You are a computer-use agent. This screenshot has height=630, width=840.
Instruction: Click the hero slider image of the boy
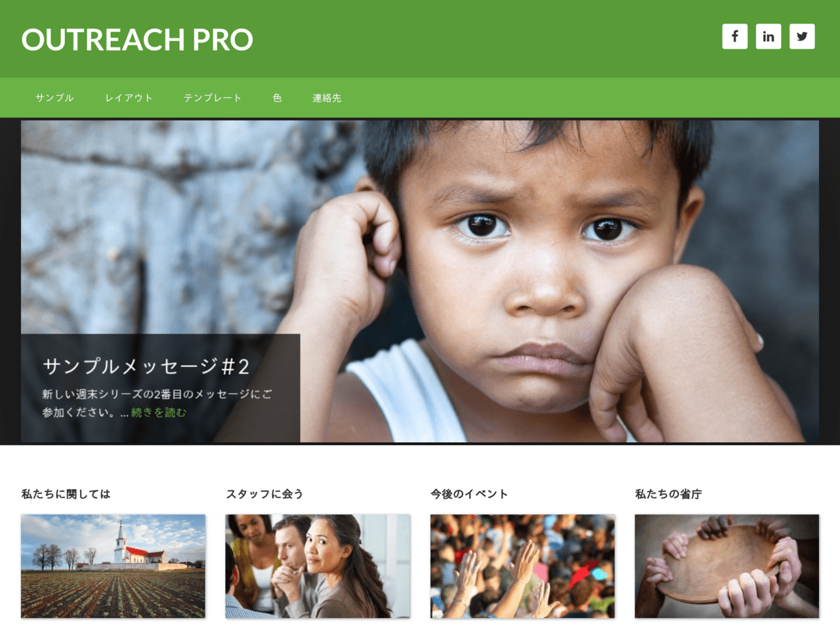click(420, 281)
